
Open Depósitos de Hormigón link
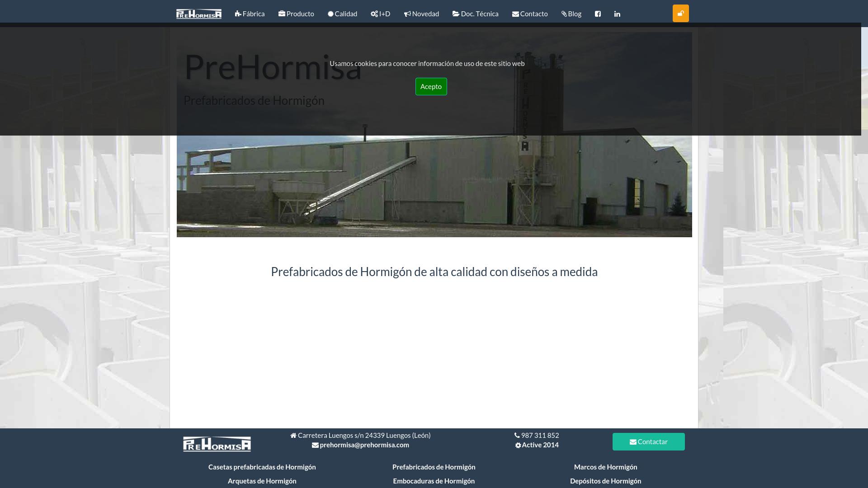(605, 481)
